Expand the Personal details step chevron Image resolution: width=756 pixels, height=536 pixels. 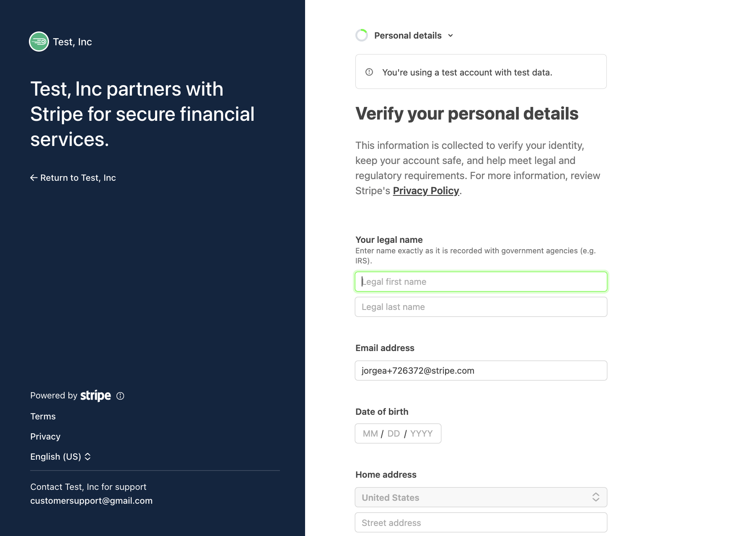coord(450,36)
